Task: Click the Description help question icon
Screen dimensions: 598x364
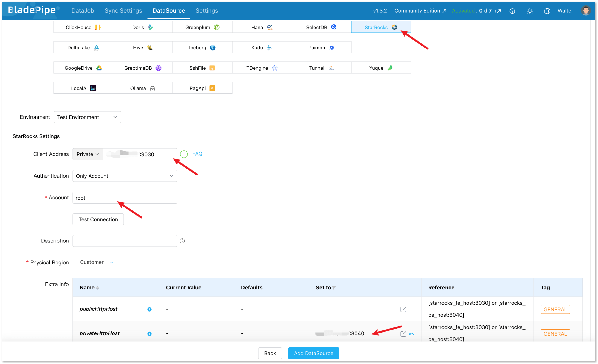Action: pos(182,241)
